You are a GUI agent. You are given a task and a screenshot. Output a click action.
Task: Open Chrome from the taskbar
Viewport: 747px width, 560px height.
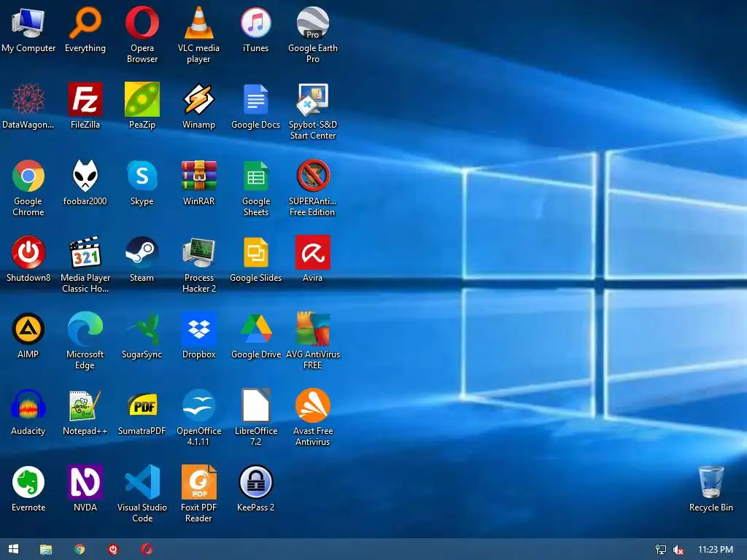click(80, 549)
